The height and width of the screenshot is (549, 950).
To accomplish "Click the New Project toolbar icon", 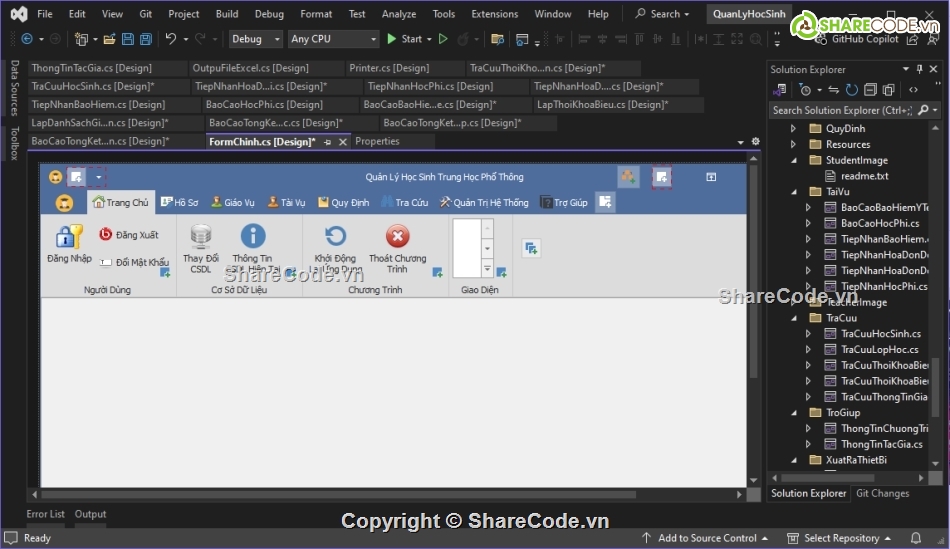I will point(81,39).
